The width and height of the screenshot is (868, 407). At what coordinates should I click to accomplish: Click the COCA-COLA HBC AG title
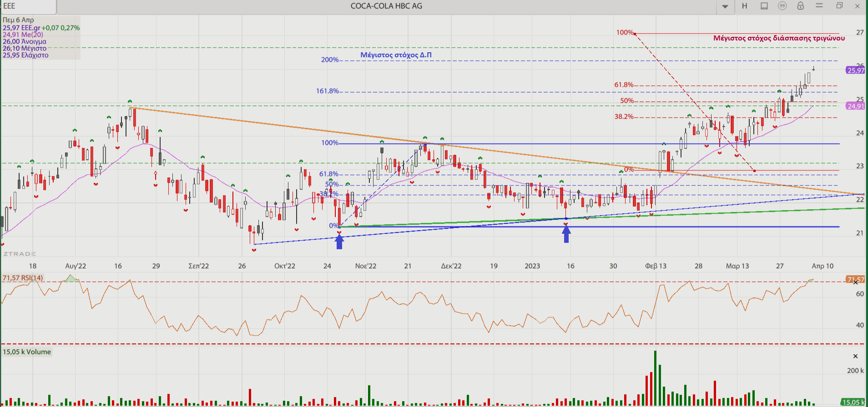(x=386, y=6)
